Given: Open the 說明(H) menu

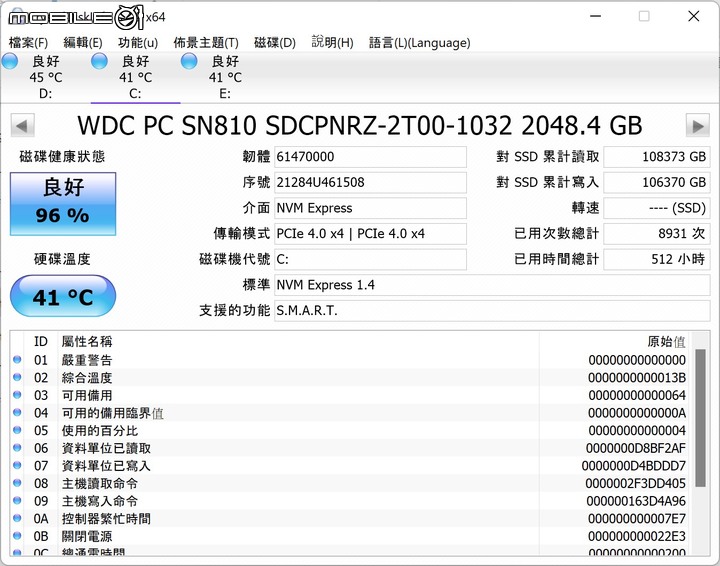Looking at the screenshot, I should tap(332, 43).
